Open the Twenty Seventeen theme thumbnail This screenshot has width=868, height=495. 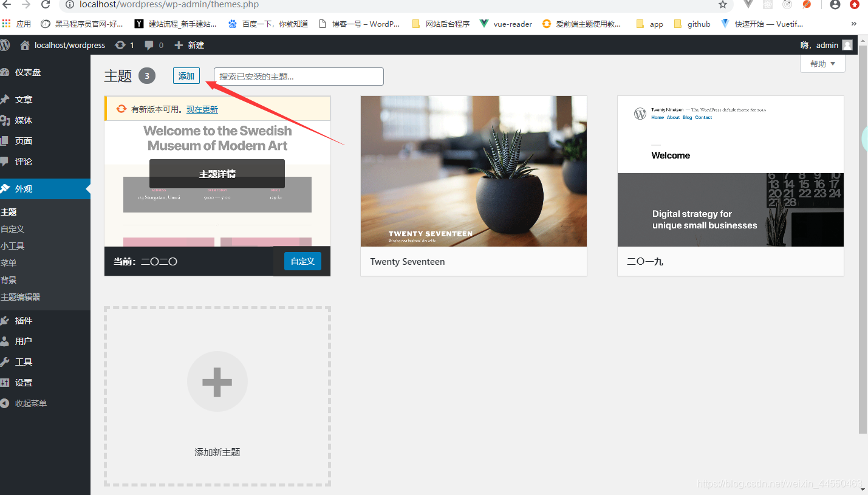click(474, 171)
